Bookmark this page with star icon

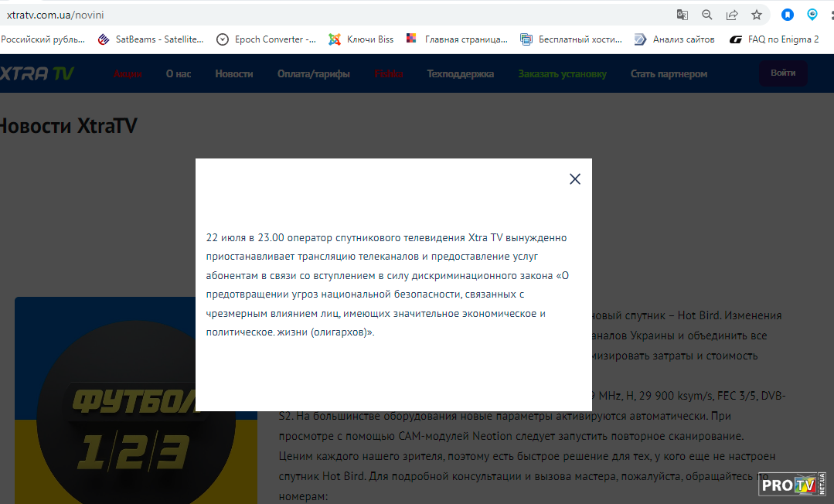(x=756, y=15)
